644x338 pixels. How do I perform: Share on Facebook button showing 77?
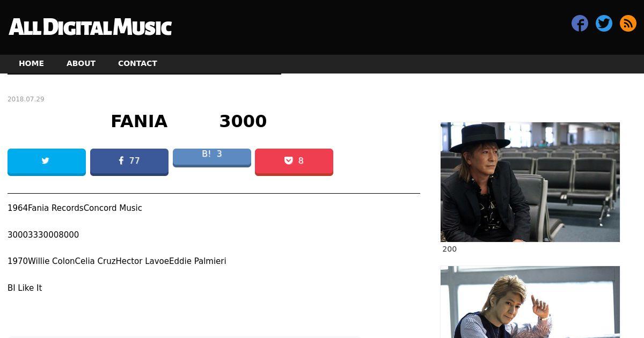pyautogui.click(x=129, y=161)
